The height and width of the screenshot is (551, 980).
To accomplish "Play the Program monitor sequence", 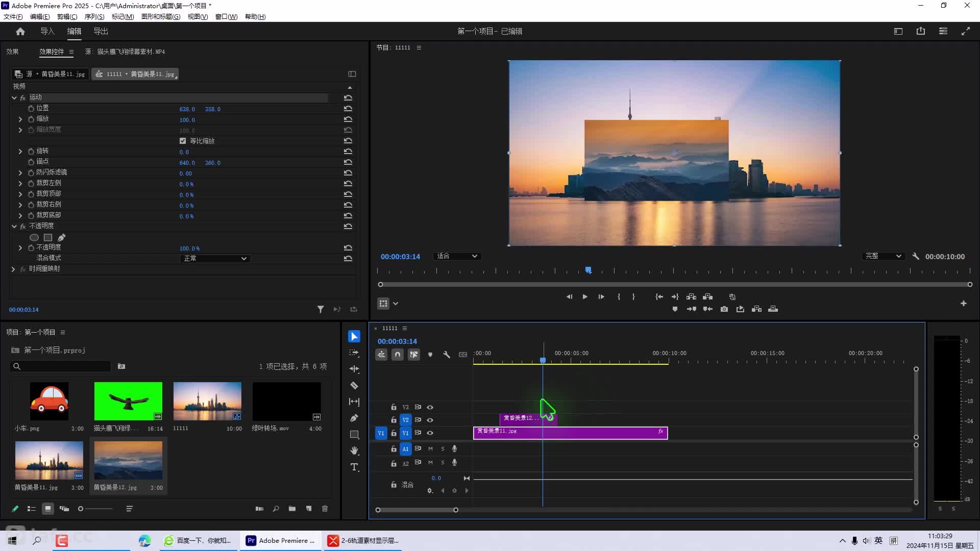I will coord(585,297).
